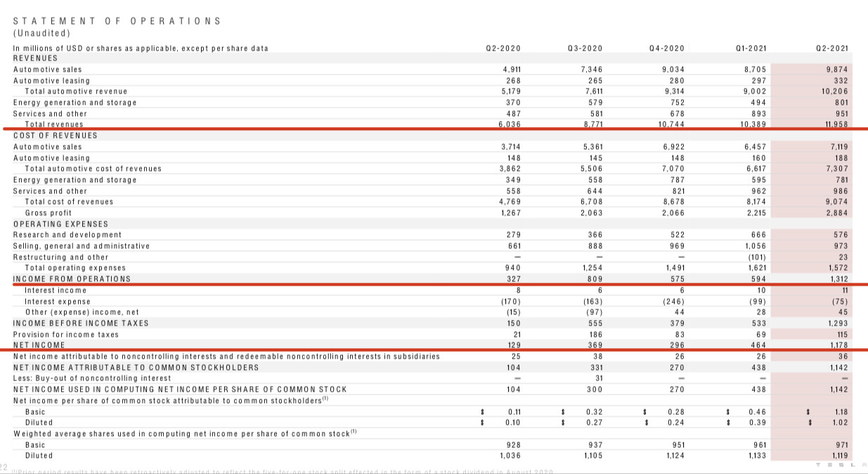Click the 'Gross profit' row label
Screen dimensions: 868x474
[48, 212]
